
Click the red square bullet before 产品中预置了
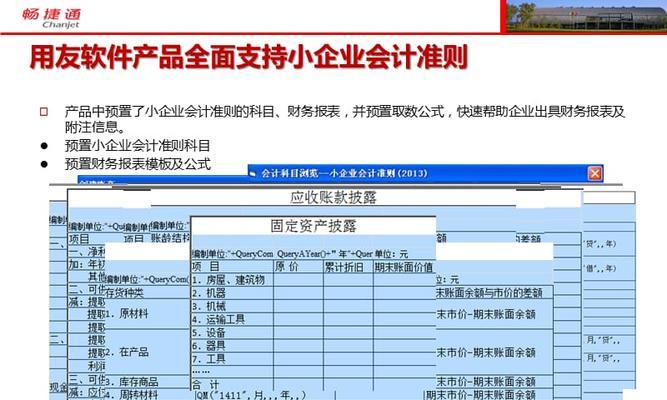pos(44,112)
